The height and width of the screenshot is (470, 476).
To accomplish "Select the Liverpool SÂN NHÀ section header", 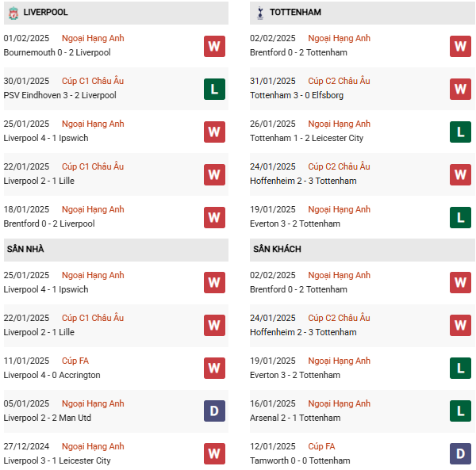I will [25, 250].
